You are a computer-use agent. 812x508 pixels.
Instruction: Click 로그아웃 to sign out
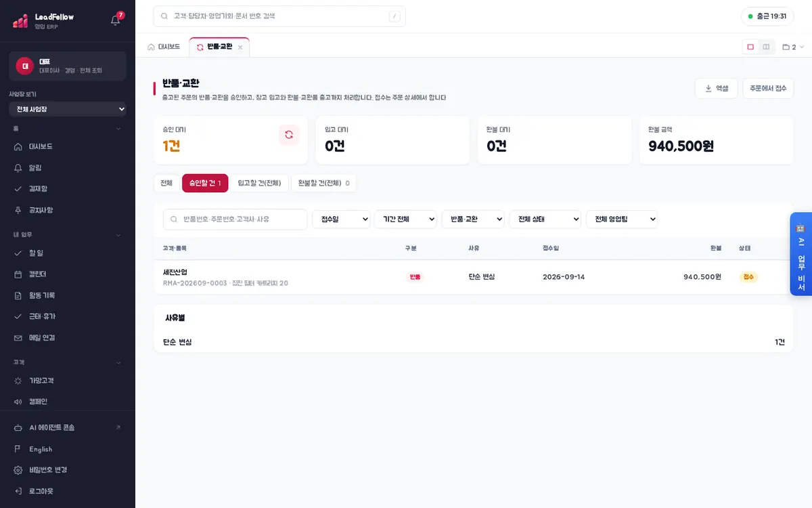[x=68, y=491]
